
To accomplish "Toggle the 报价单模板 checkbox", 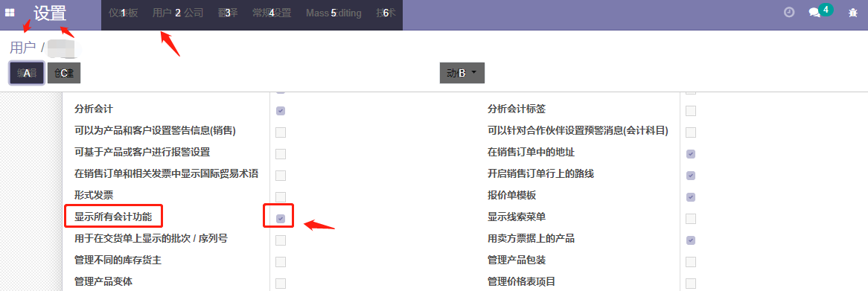I will pos(690,197).
